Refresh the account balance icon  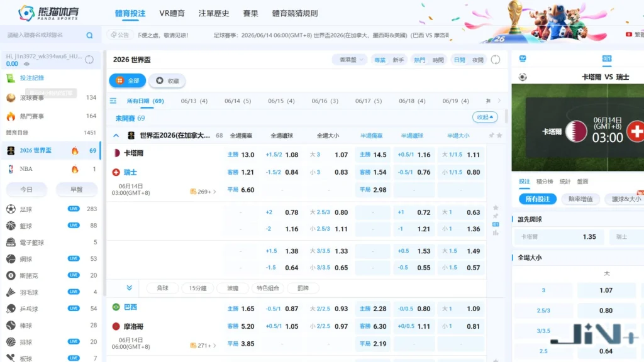click(89, 60)
